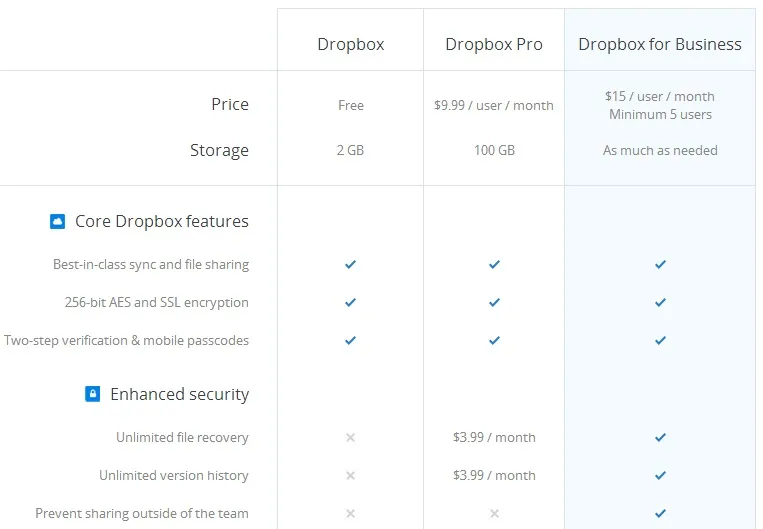763x529 pixels.
Task: Click 256-bit AES and SSL encryption label
Action: coord(157,302)
